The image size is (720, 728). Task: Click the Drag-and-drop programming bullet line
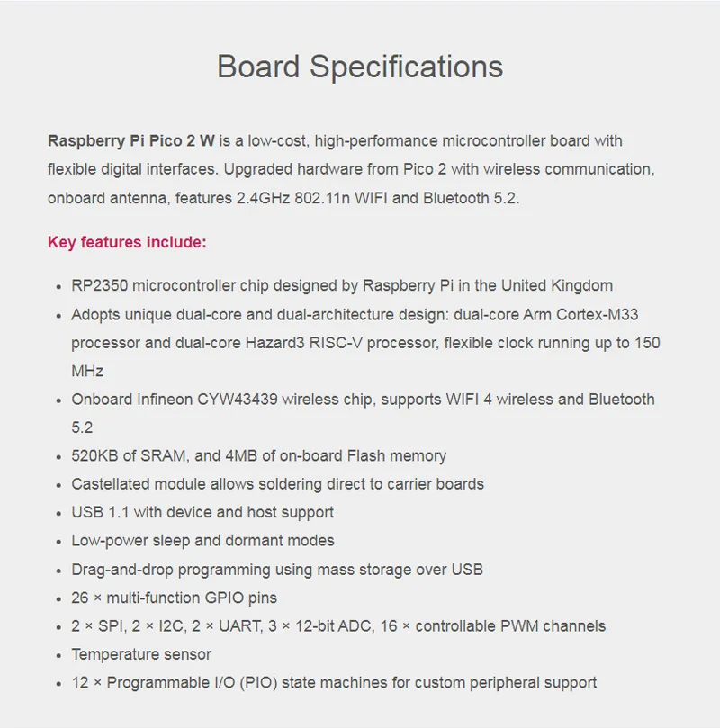point(277,569)
